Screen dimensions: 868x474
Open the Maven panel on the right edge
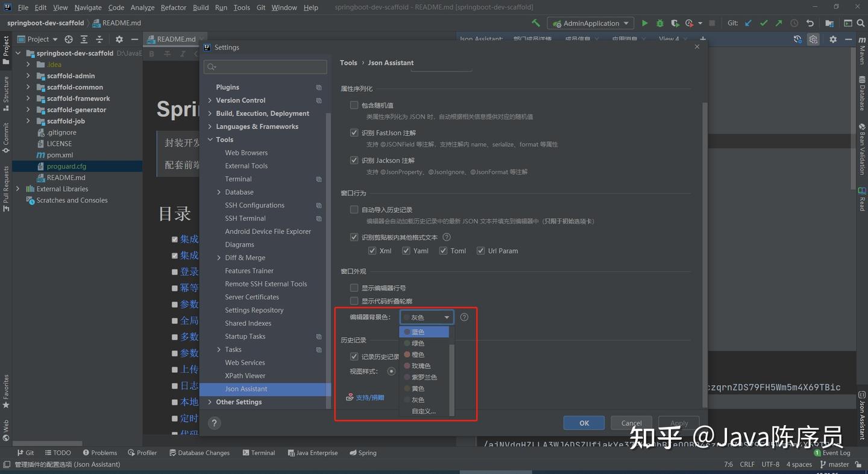[861, 54]
